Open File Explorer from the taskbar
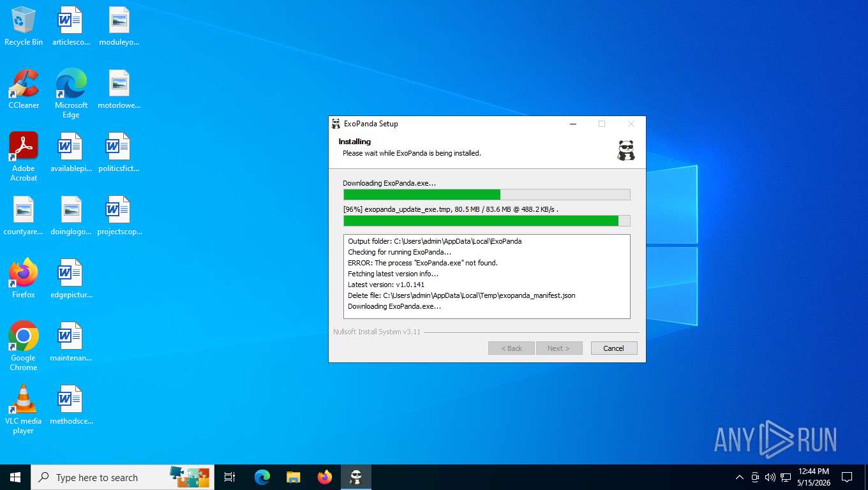Viewport: 868px width, 490px height. click(x=294, y=477)
